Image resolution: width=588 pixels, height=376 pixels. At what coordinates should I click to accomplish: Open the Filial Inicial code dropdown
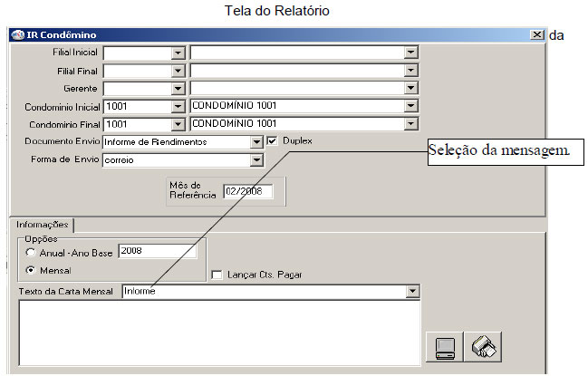pos(178,53)
